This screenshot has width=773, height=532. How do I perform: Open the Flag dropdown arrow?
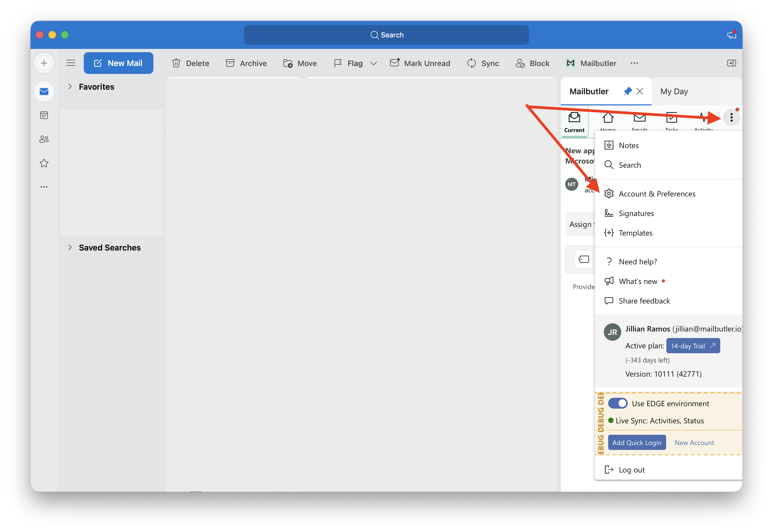(x=373, y=63)
